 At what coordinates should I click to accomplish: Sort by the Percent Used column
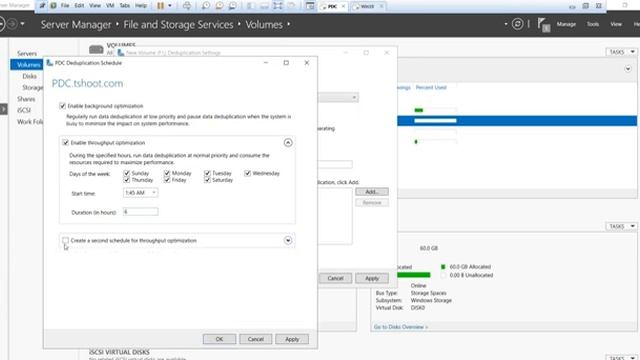(x=431, y=87)
